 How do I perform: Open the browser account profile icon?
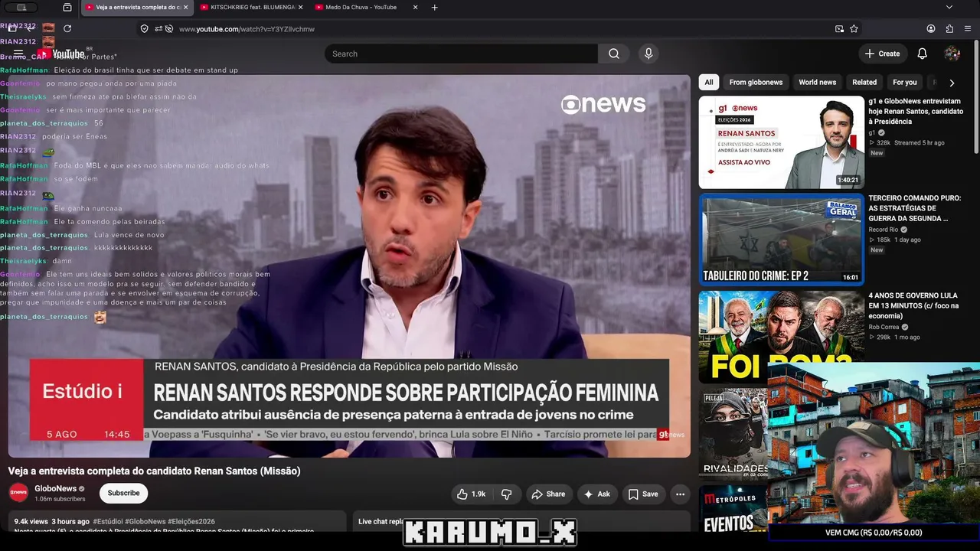tap(931, 28)
